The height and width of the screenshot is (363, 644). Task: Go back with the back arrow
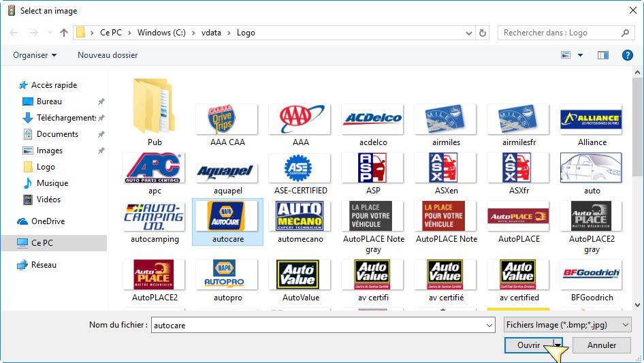point(14,33)
